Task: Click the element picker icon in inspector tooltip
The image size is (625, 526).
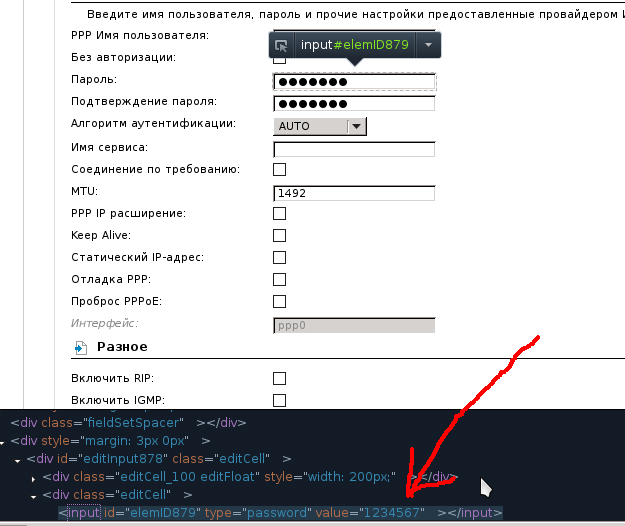Action: coord(281,45)
